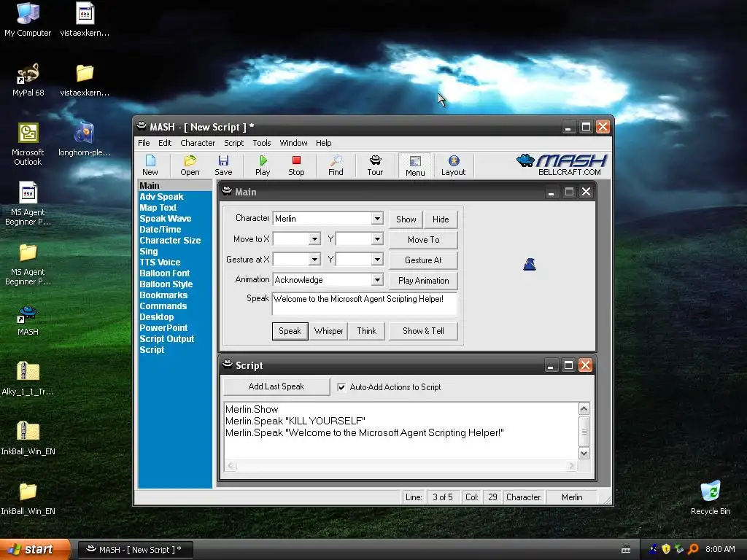Expand the Animation dropdown showing Acknowledge

377,280
